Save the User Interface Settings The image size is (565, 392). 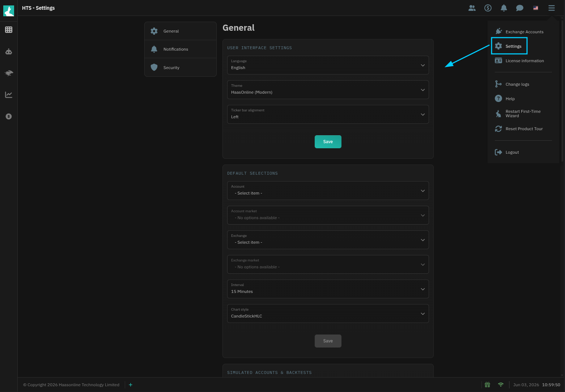pyautogui.click(x=328, y=142)
